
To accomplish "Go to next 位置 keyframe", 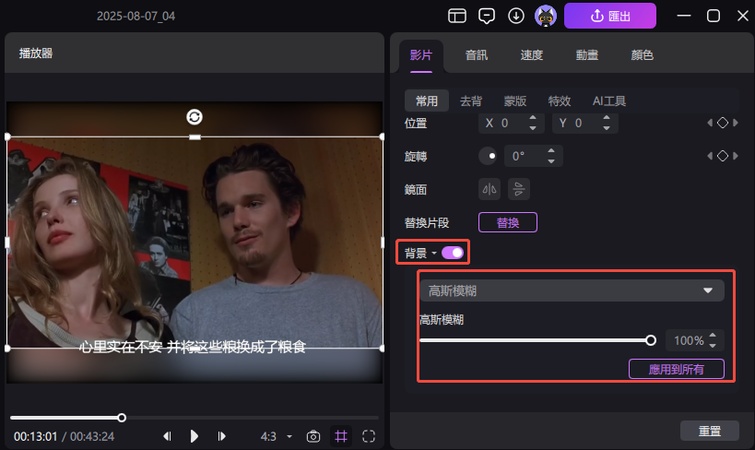I will pyautogui.click(x=735, y=123).
